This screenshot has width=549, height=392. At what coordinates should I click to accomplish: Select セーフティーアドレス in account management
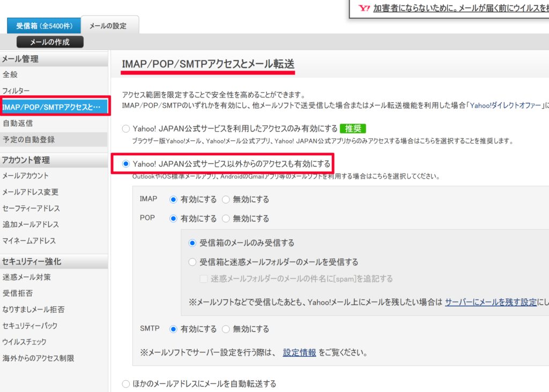pyautogui.click(x=31, y=208)
